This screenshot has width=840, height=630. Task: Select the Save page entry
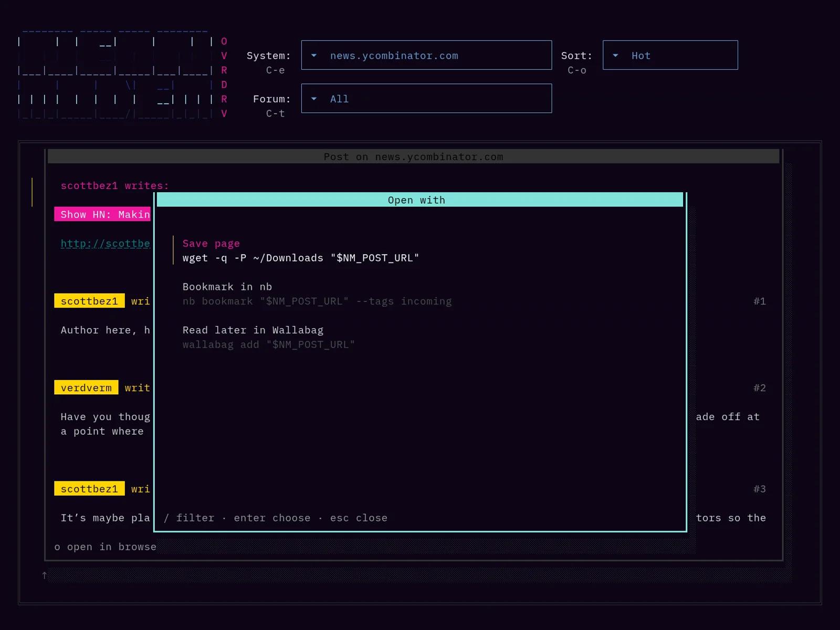(211, 244)
